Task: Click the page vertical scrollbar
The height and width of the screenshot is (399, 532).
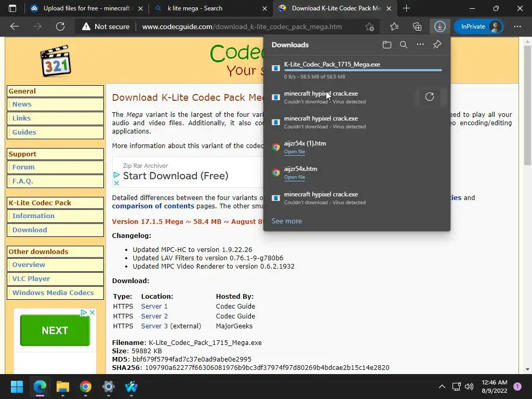Action: tap(527, 105)
